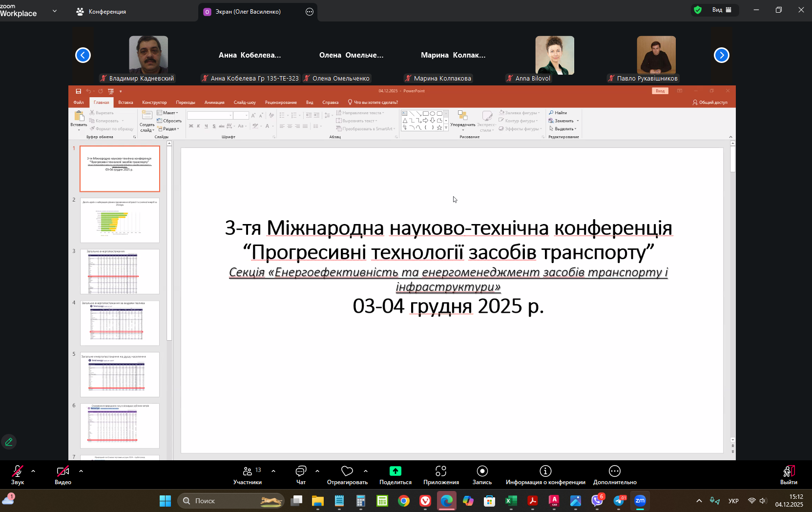Open the Вид layout button

click(x=721, y=10)
